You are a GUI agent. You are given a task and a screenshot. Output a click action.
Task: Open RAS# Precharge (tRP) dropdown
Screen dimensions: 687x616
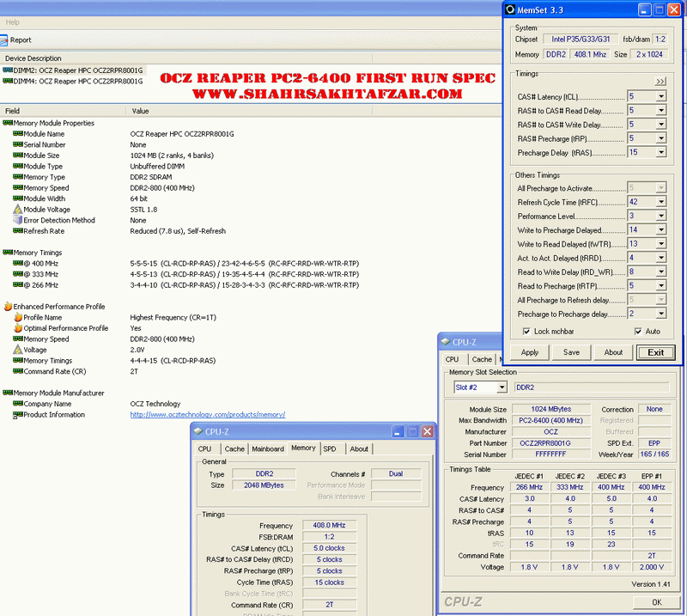click(661, 138)
